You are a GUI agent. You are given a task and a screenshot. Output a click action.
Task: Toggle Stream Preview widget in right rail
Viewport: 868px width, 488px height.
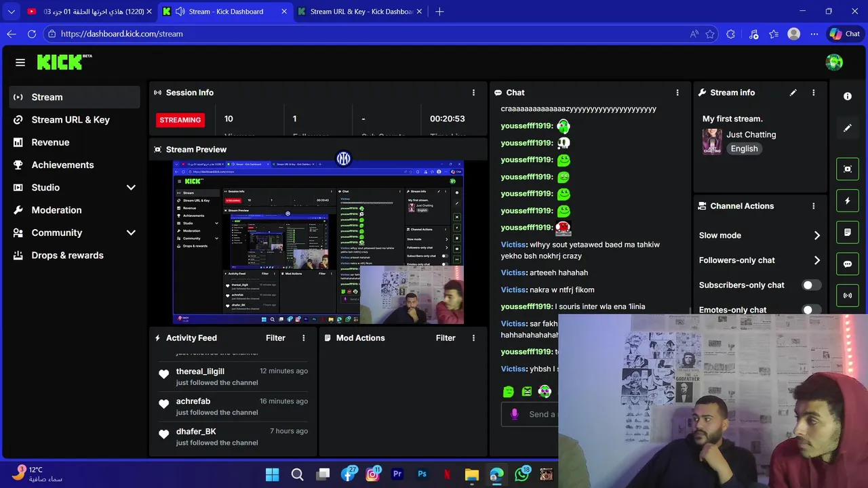[x=848, y=169]
